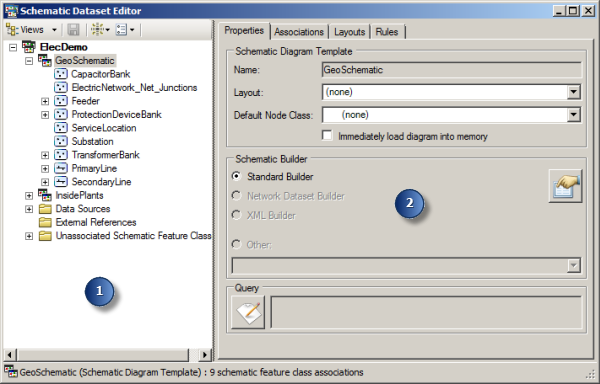Switch to the Associations tab

click(x=299, y=32)
